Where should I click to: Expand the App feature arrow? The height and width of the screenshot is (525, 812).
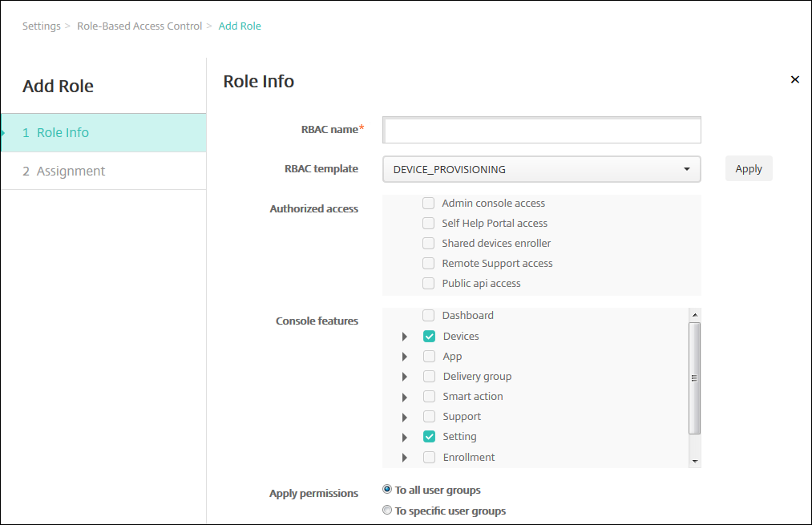405,357
